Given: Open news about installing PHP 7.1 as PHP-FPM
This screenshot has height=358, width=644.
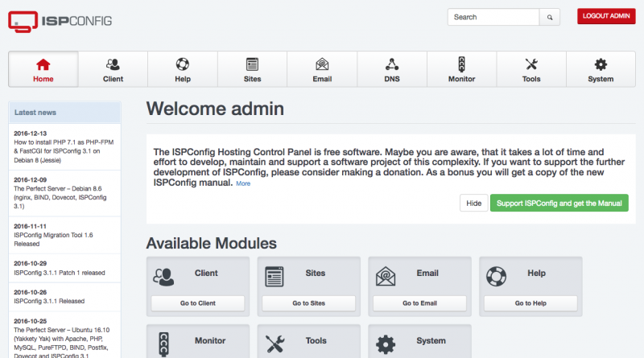Looking at the screenshot, I should coord(64,151).
